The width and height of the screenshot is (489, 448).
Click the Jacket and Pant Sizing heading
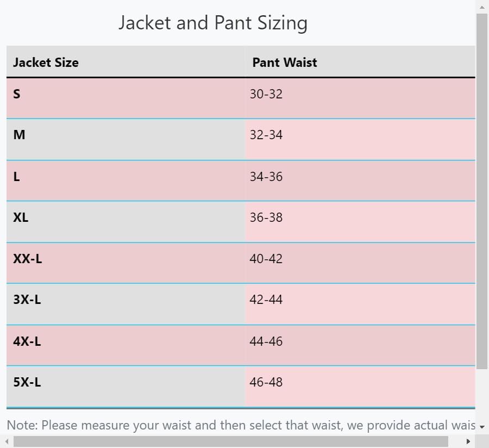point(213,23)
